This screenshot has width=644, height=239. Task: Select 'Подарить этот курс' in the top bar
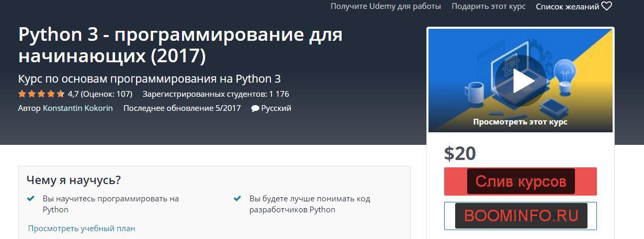(x=488, y=6)
